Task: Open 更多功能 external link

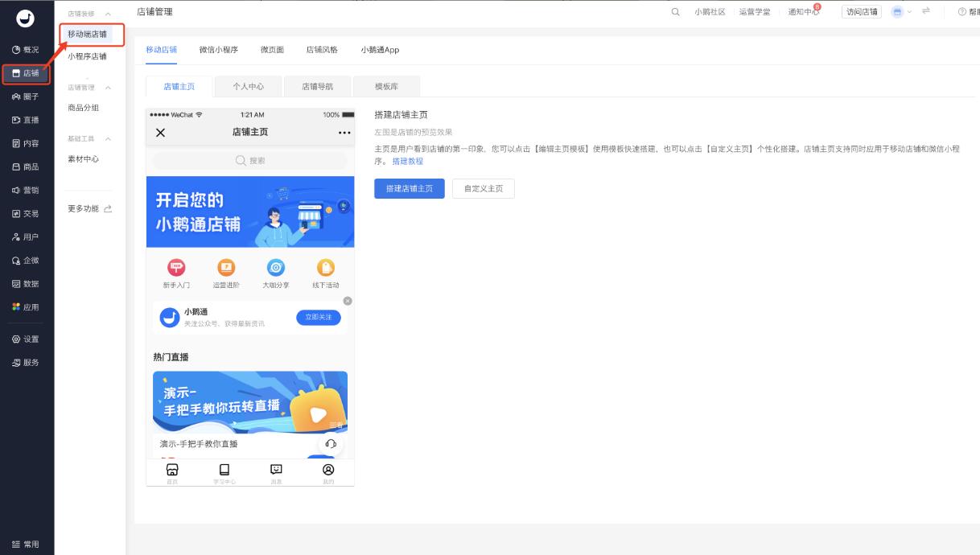Action: pos(90,209)
